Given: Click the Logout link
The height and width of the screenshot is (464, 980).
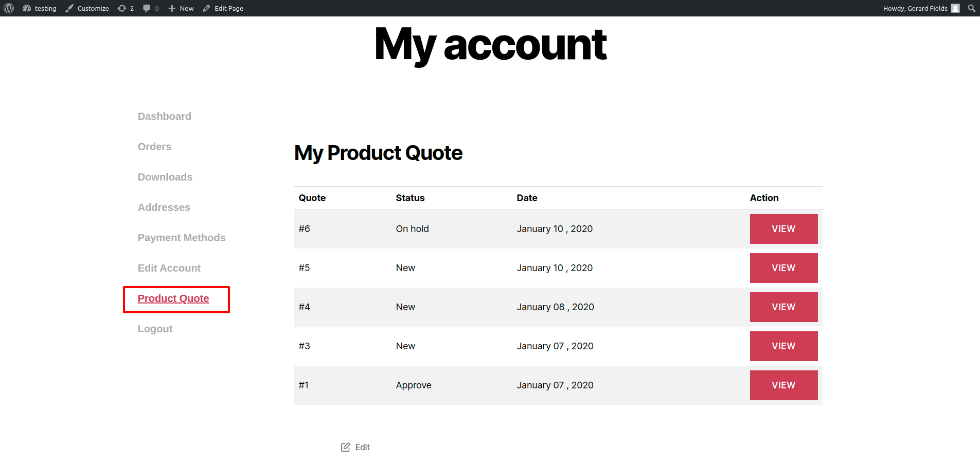Looking at the screenshot, I should (x=155, y=329).
